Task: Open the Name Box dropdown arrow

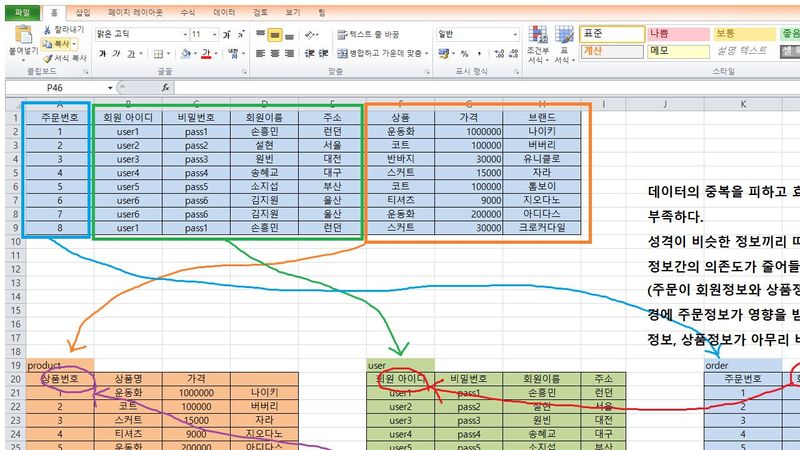Action: click(x=110, y=88)
